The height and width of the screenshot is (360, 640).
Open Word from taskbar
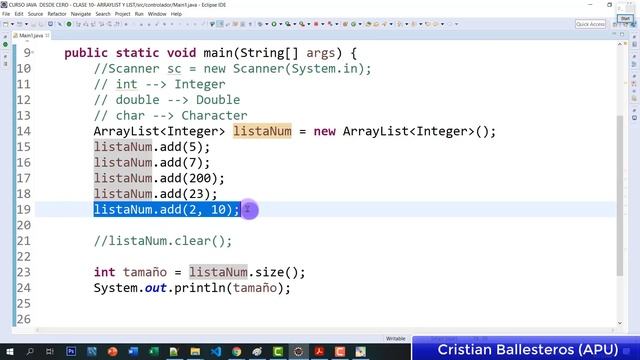pyautogui.click(x=133, y=351)
